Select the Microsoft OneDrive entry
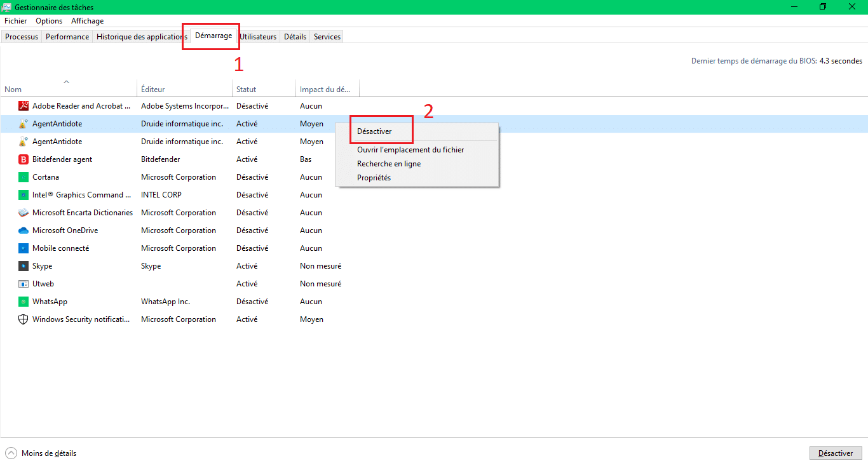868x468 pixels. 65,231
